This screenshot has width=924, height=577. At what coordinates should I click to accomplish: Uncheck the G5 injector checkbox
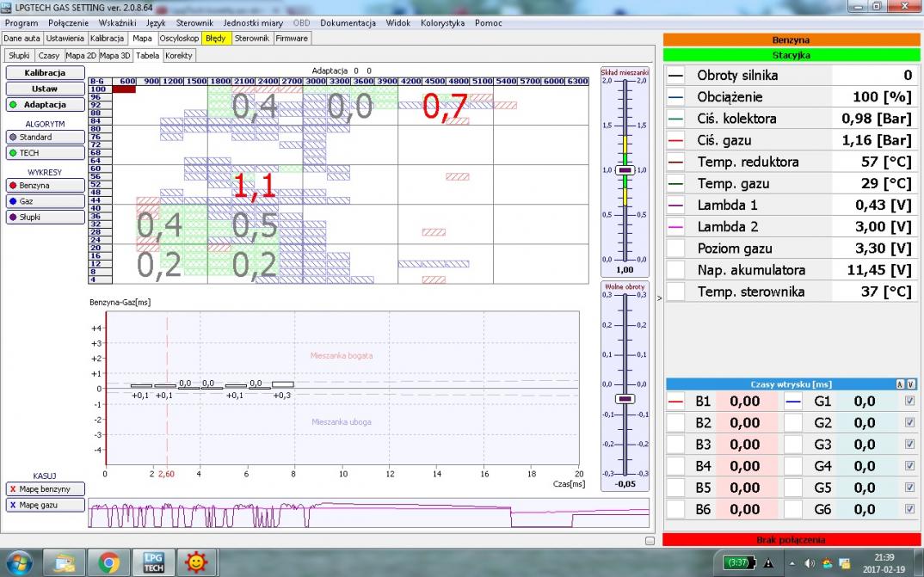910,488
